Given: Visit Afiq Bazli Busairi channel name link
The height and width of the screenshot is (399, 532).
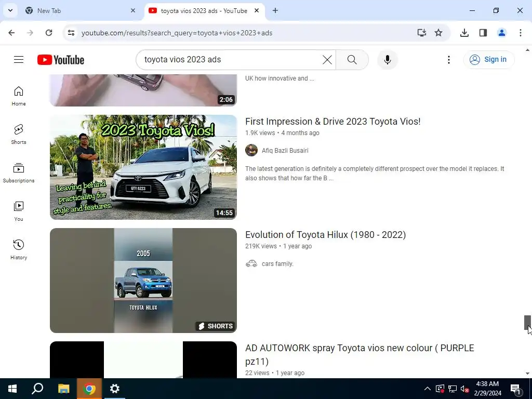Looking at the screenshot, I should click(x=285, y=150).
